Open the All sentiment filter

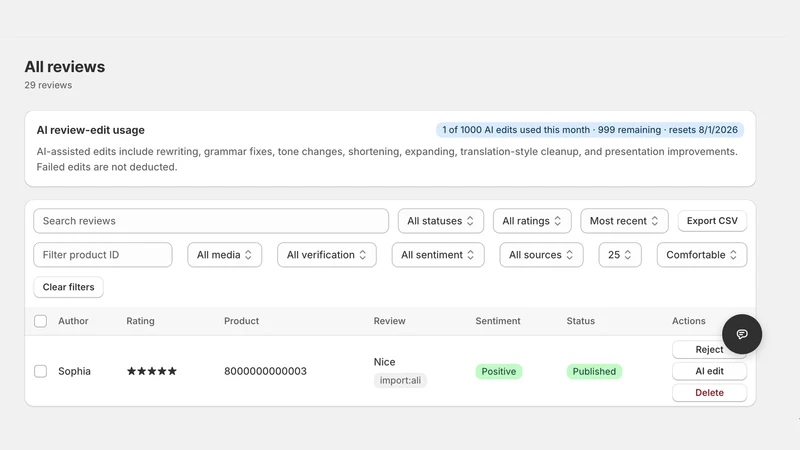(x=438, y=255)
